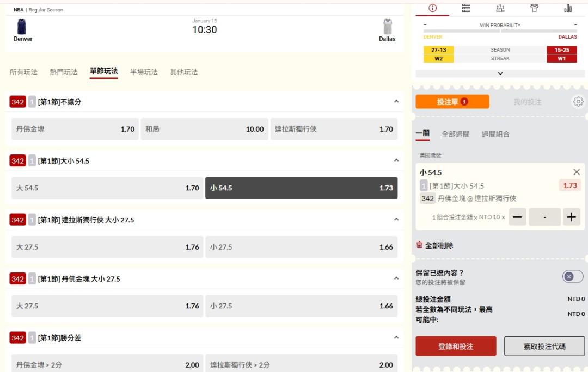The height and width of the screenshot is (372, 588).
Task: Open the bar chart statistics icon
Action: pyautogui.click(x=568, y=8)
